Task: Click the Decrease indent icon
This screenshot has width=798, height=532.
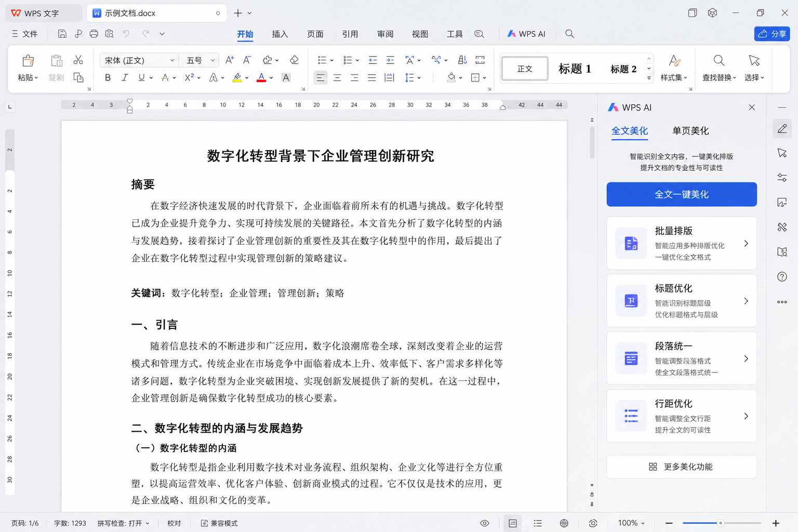Action: click(373, 60)
